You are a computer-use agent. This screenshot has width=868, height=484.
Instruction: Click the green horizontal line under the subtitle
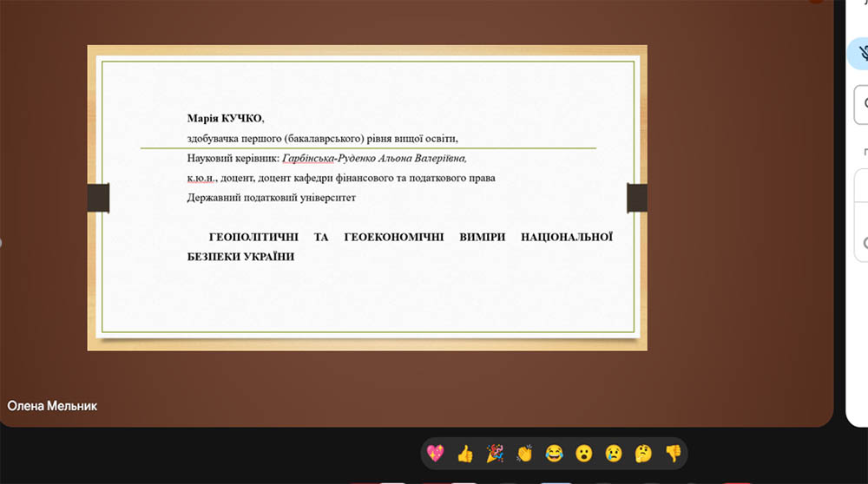tap(368, 148)
